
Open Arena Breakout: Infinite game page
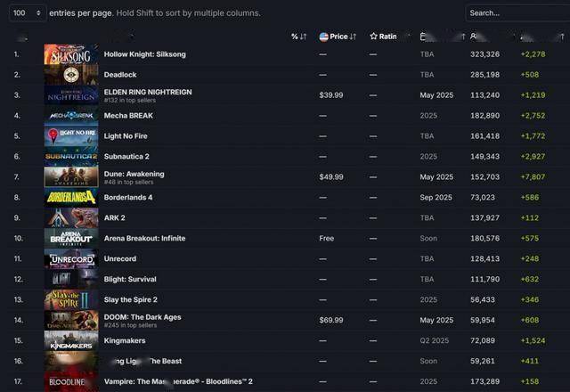click(144, 238)
